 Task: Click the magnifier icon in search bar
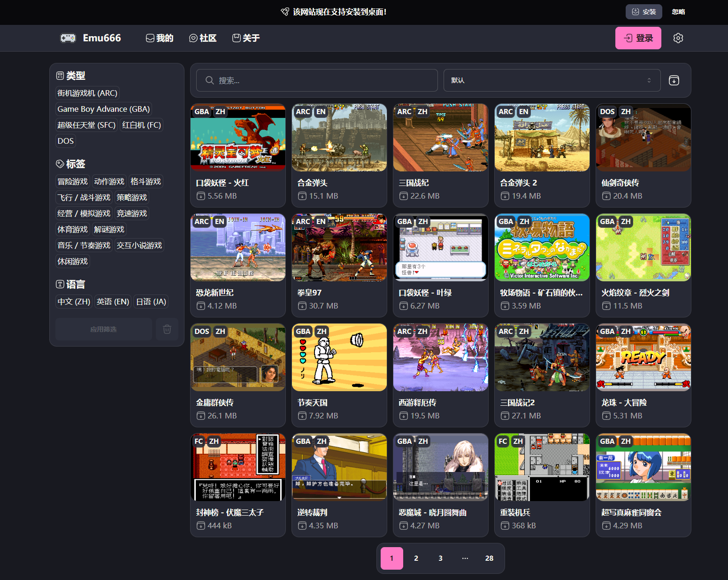tap(209, 80)
